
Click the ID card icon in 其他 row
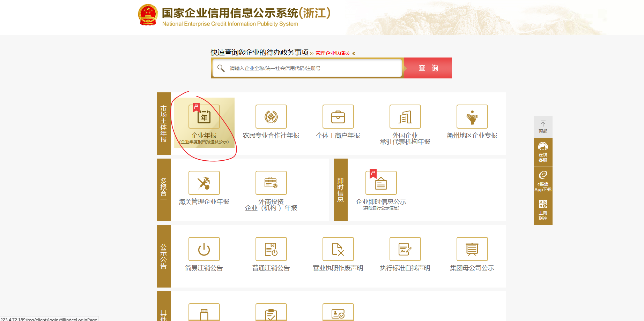[338, 312]
